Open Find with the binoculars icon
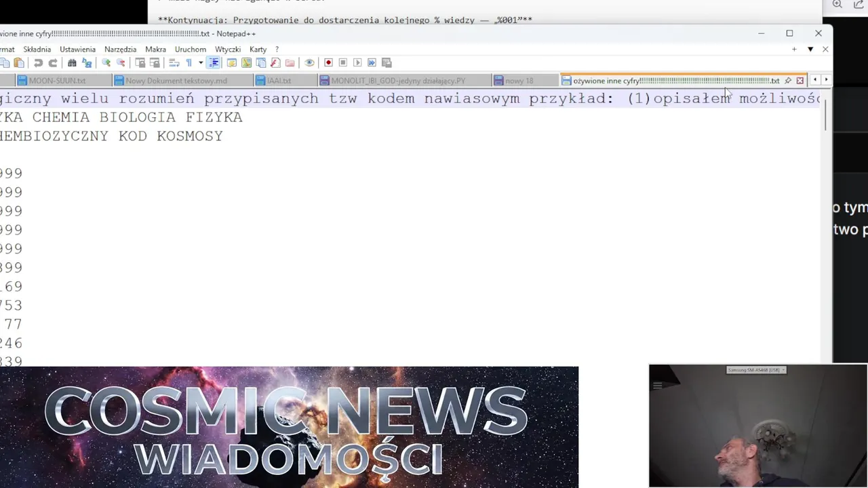 [x=72, y=63]
